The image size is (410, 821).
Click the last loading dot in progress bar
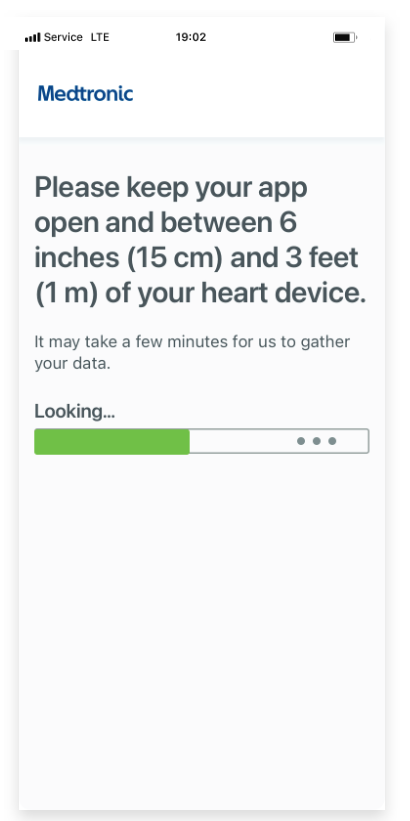click(332, 441)
